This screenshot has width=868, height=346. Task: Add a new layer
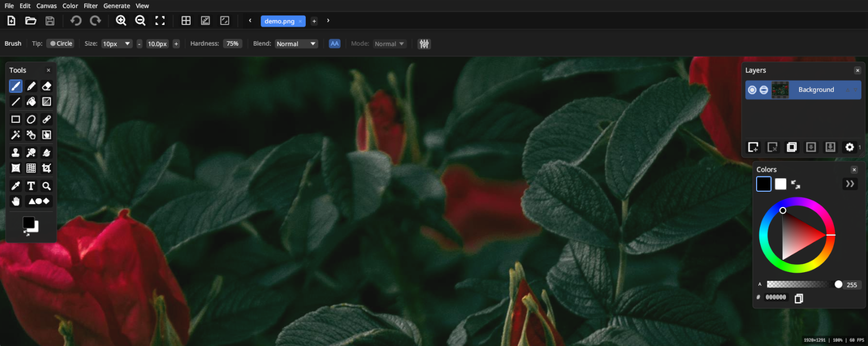[x=753, y=147]
